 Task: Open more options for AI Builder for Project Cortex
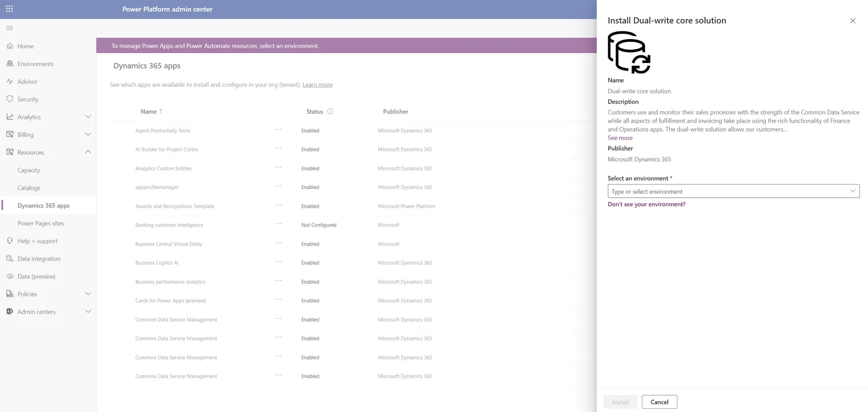(278, 148)
